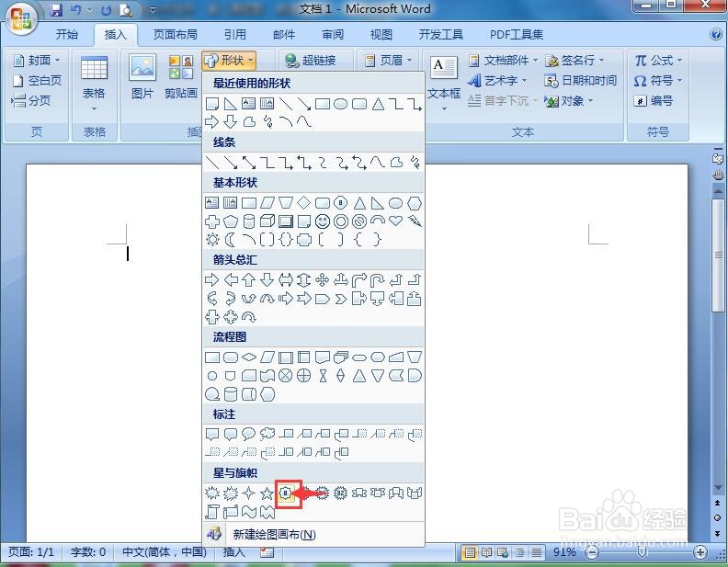Select smiley face in basic shapes

323,221
